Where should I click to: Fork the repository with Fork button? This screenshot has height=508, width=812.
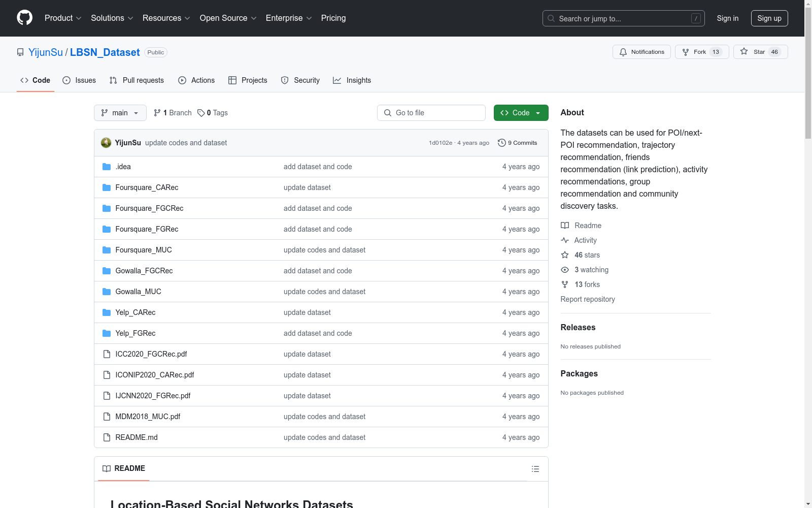[702, 52]
